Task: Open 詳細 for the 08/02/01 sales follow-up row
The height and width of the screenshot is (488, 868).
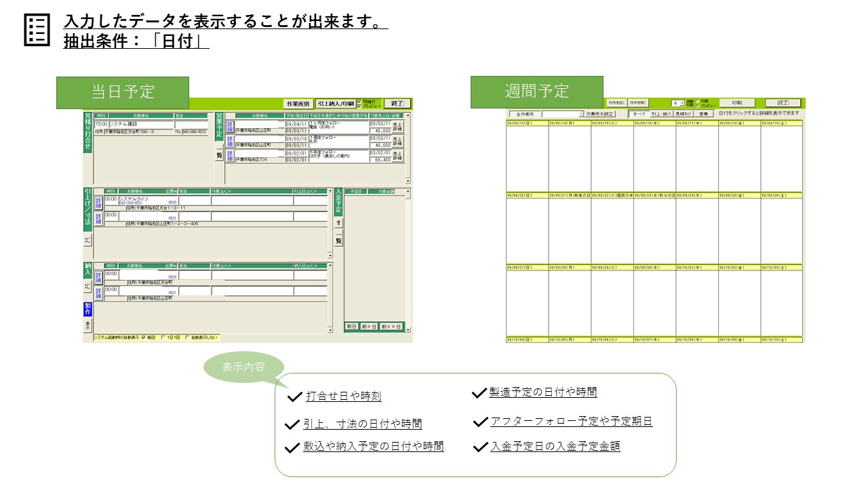Action: [230, 157]
